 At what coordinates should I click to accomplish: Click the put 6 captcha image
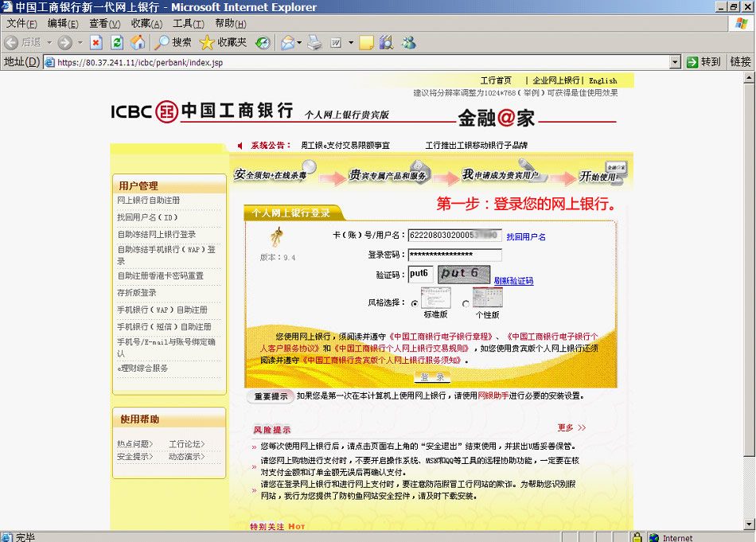464,274
